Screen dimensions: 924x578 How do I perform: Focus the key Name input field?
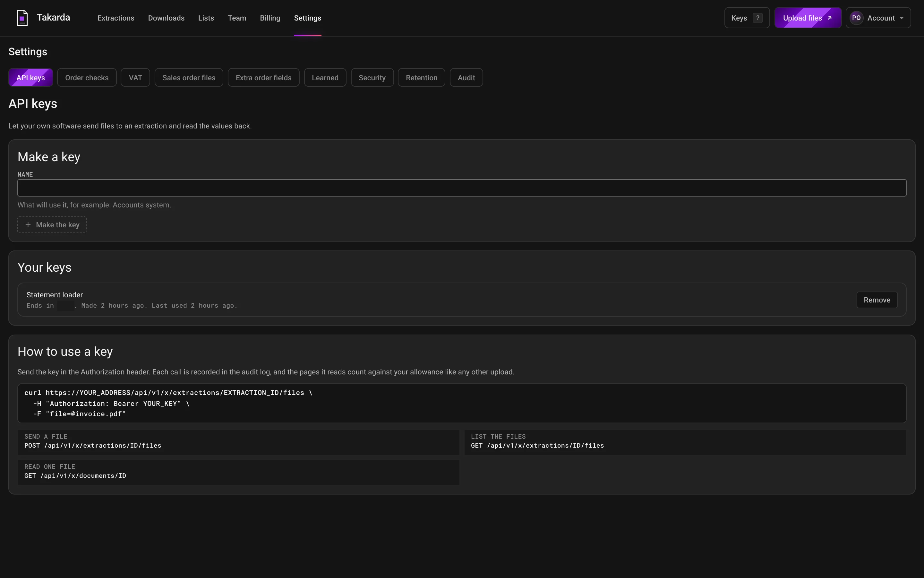tap(462, 188)
